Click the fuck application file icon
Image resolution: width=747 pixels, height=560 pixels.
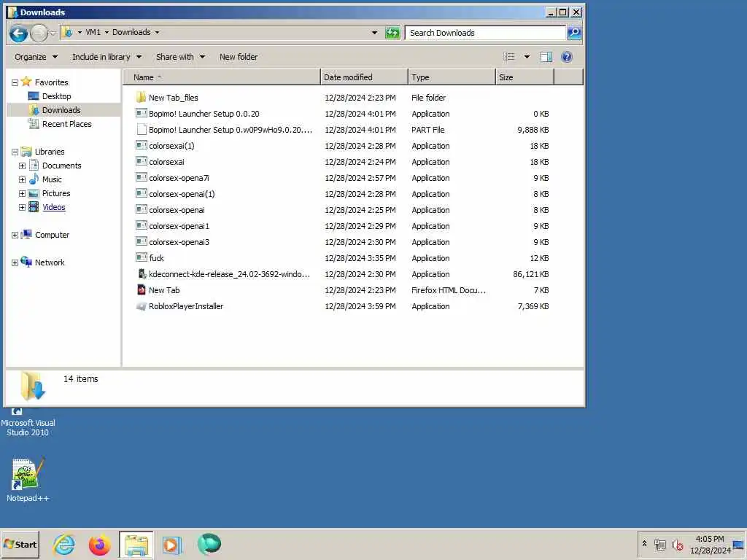pos(141,257)
